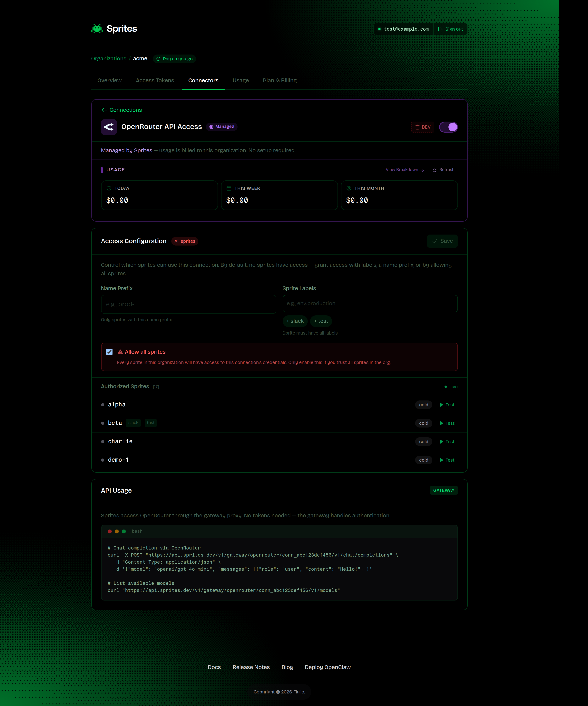The height and width of the screenshot is (706, 588).
Task: Switch to the Access Tokens tab
Action: pyautogui.click(x=155, y=81)
